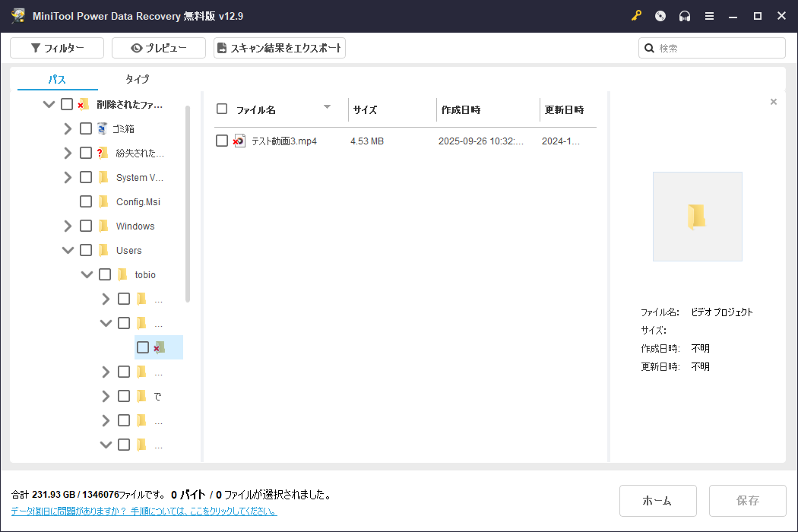Image resolution: width=798 pixels, height=532 pixels.
Task: Switch to the タイプ tab
Action: click(138, 79)
